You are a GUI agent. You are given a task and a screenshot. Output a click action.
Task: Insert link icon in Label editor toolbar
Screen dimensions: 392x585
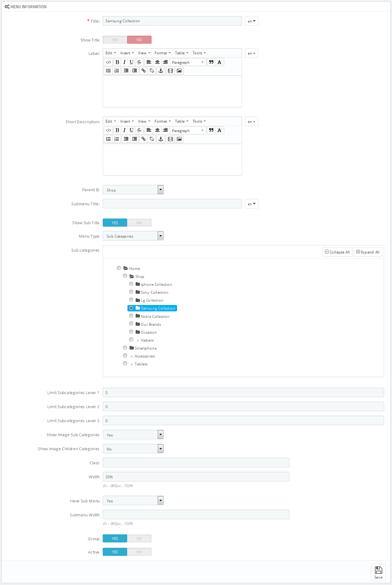(144, 71)
